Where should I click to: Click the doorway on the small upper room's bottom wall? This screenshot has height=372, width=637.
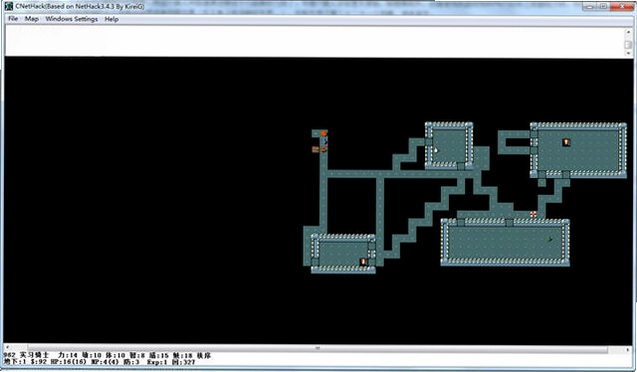(461, 166)
